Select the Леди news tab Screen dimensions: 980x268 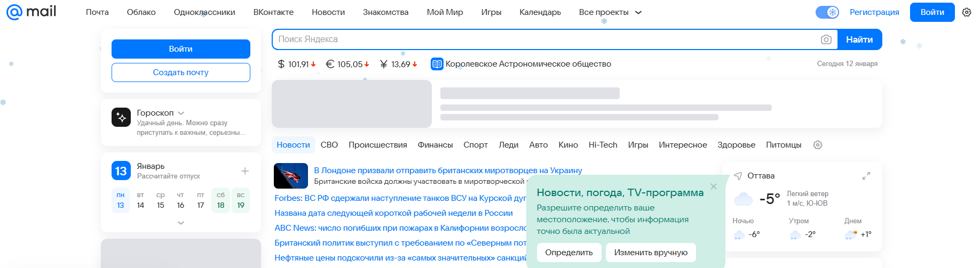(509, 145)
